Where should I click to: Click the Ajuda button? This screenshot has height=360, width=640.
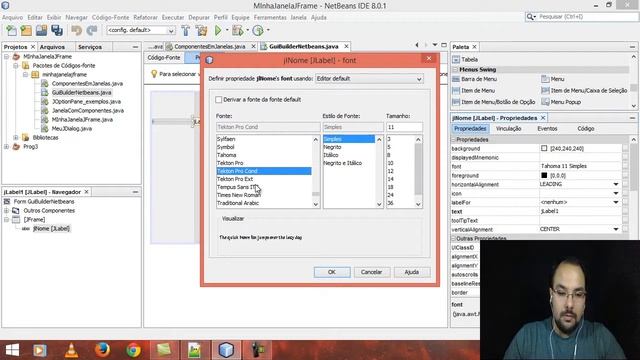411,272
